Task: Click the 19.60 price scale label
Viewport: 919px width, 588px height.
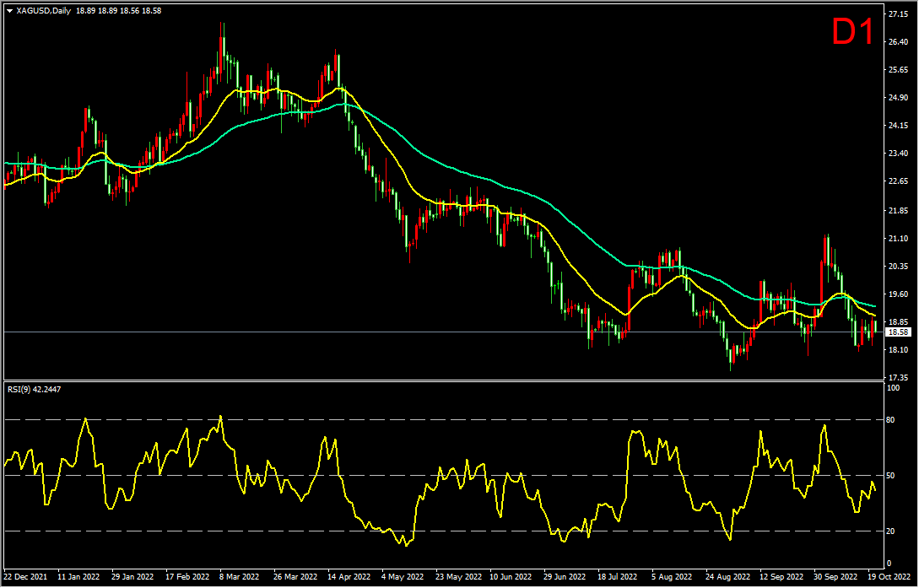Action: point(899,294)
